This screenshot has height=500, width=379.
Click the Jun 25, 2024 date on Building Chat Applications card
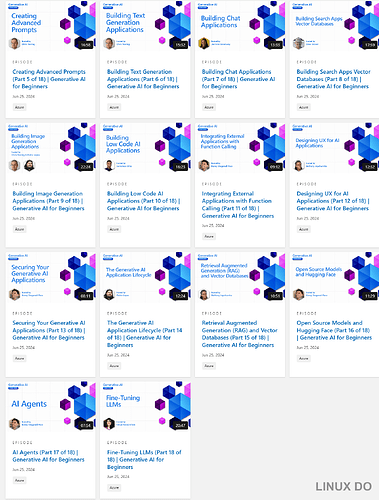coord(213,96)
